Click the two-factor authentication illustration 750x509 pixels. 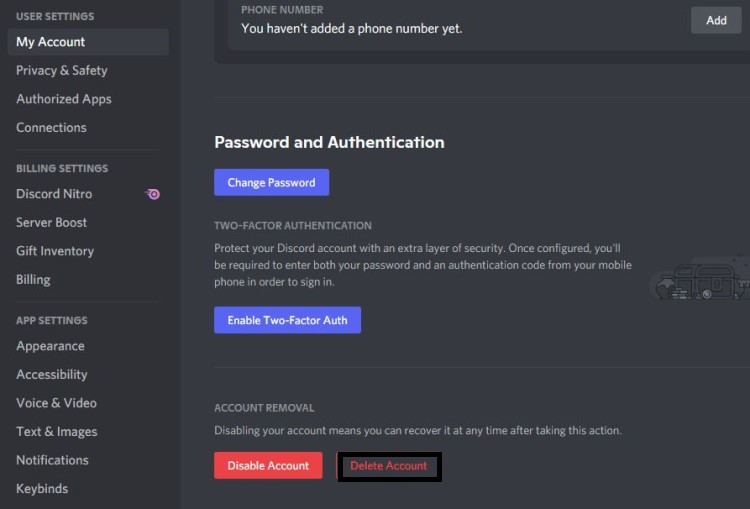pos(700,279)
